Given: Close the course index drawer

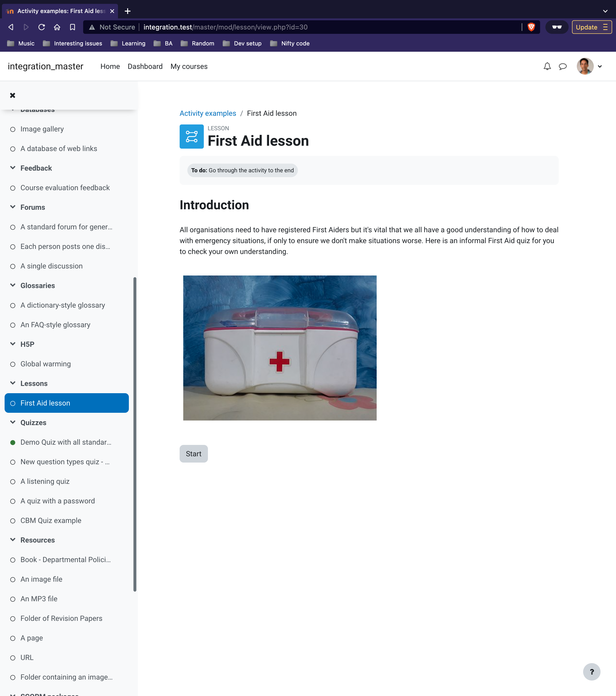Looking at the screenshot, I should pyautogui.click(x=13, y=95).
